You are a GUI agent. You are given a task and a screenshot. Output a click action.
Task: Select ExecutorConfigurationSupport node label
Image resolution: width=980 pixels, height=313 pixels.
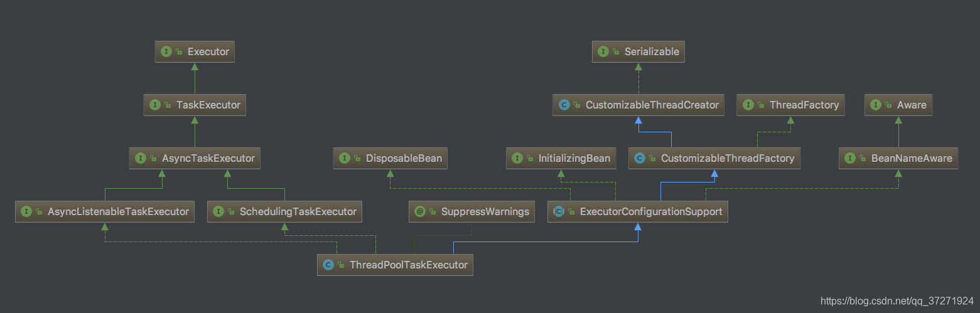click(x=651, y=211)
